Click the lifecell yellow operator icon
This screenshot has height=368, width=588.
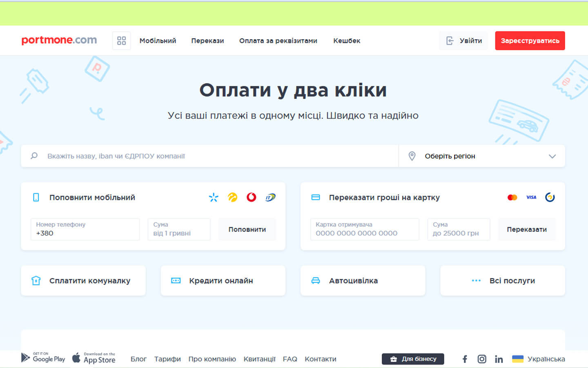pyautogui.click(x=232, y=197)
